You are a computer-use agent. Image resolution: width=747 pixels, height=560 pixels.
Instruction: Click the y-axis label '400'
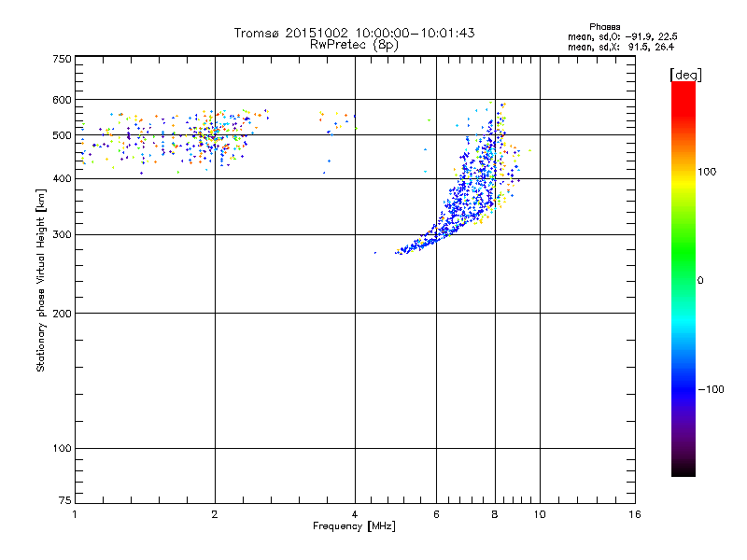[x=62, y=179]
